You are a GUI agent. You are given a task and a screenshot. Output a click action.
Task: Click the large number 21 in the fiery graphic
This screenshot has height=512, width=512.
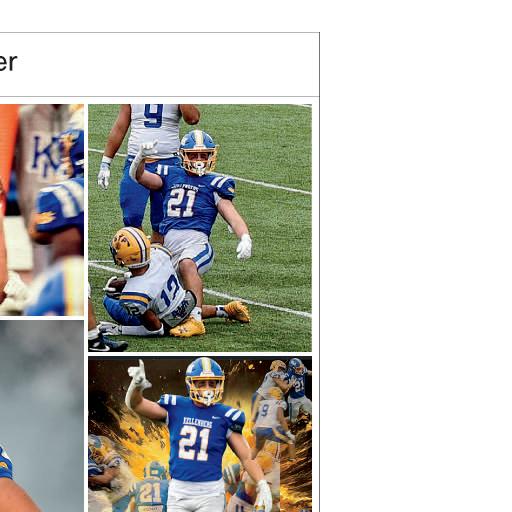[x=194, y=443]
